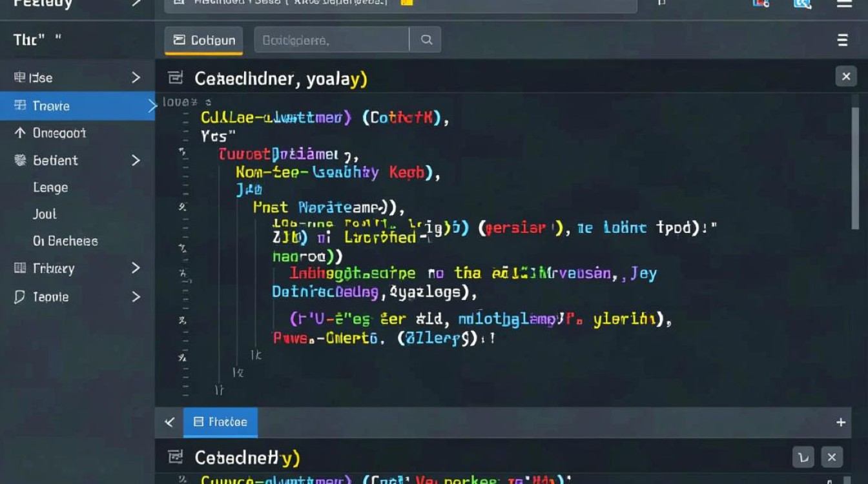Expand the Idse sidebar entry

(x=136, y=77)
